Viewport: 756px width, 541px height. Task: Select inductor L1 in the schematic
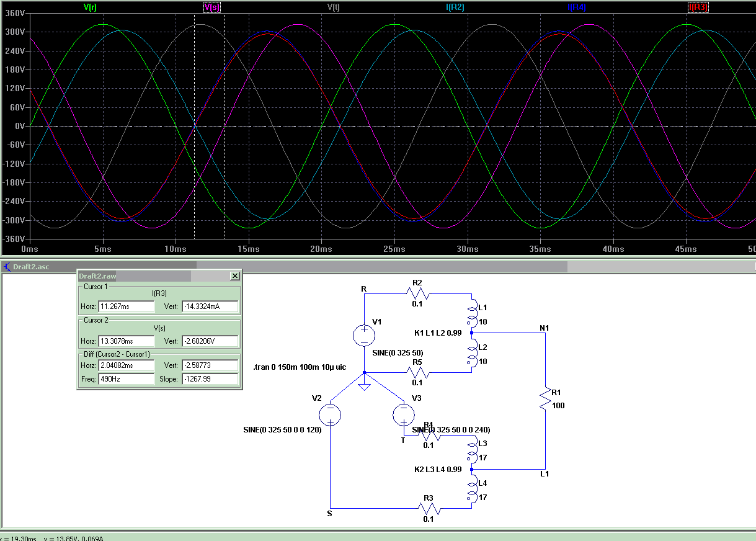(472, 314)
